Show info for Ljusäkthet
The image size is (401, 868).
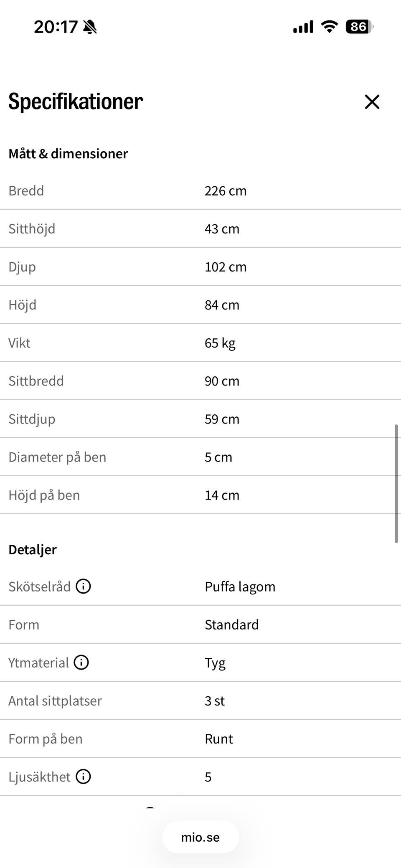[83, 777]
